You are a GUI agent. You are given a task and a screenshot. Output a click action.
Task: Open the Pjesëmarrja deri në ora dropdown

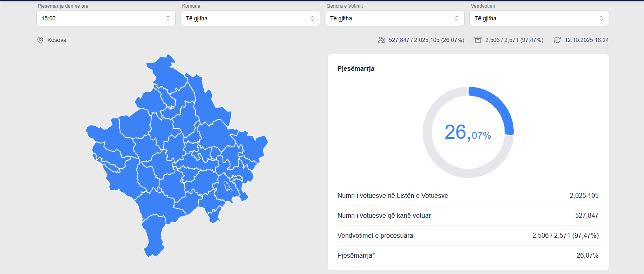tap(106, 18)
